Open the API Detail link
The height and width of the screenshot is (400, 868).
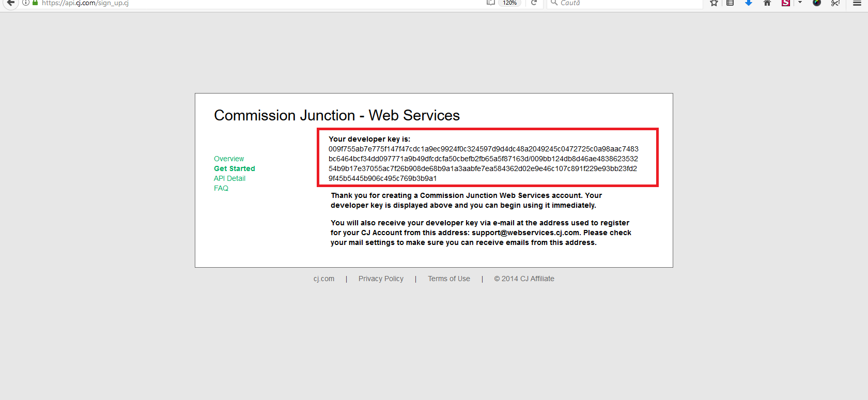click(229, 178)
